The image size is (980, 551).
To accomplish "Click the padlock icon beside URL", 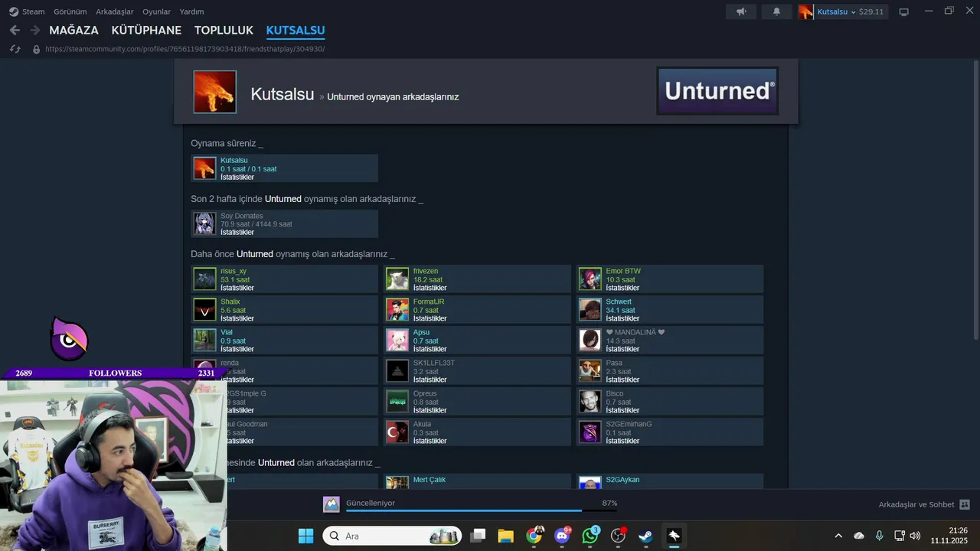I will click(x=36, y=49).
